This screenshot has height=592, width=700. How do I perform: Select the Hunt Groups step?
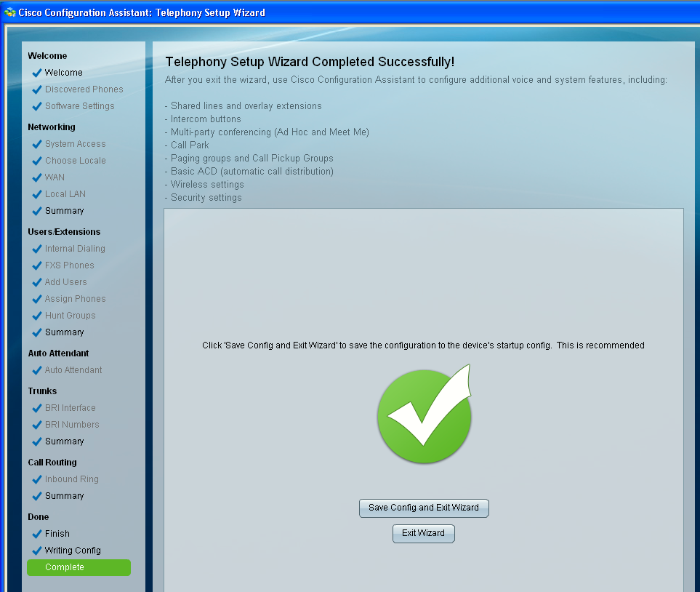coord(70,316)
